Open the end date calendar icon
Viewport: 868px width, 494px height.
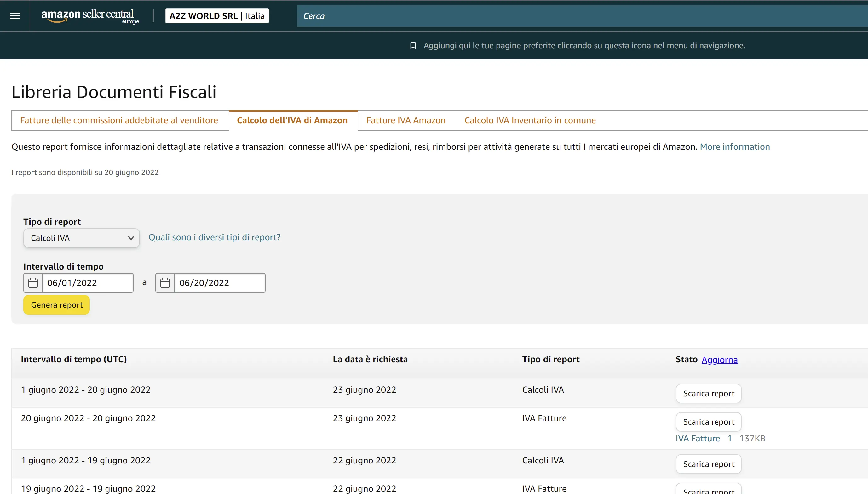[165, 283]
